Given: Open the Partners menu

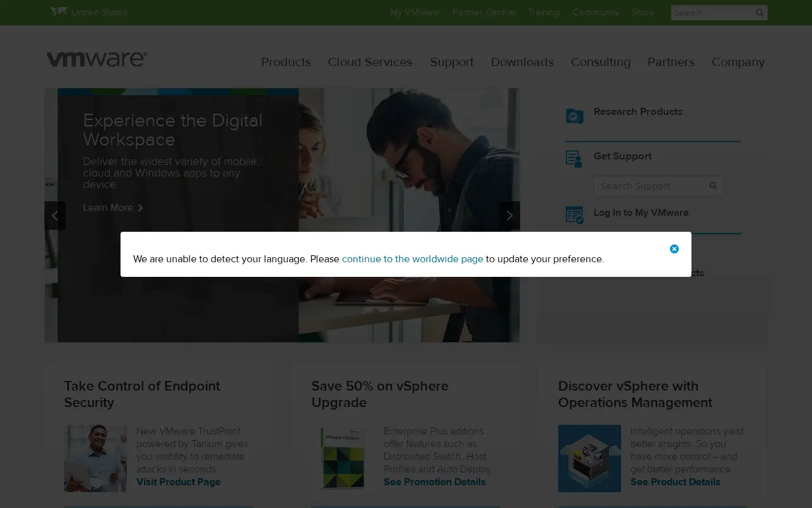Looking at the screenshot, I should 671,62.
